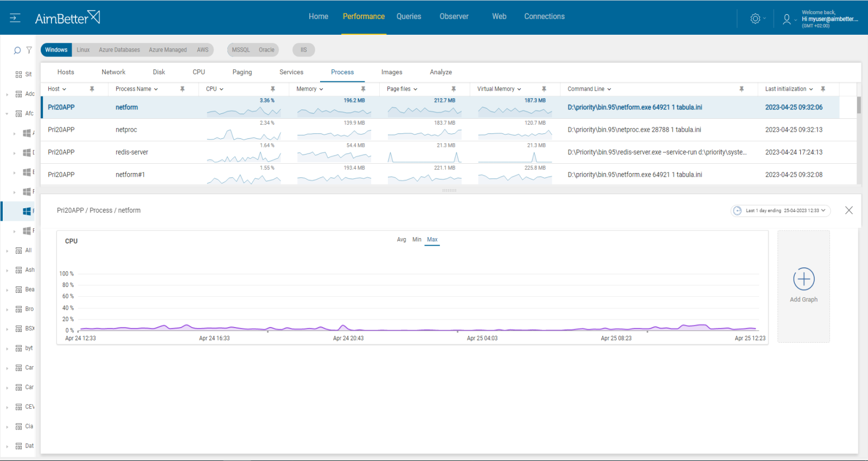The width and height of the screenshot is (868, 461).
Task: Switch to the Network tab
Action: tap(113, 72)
